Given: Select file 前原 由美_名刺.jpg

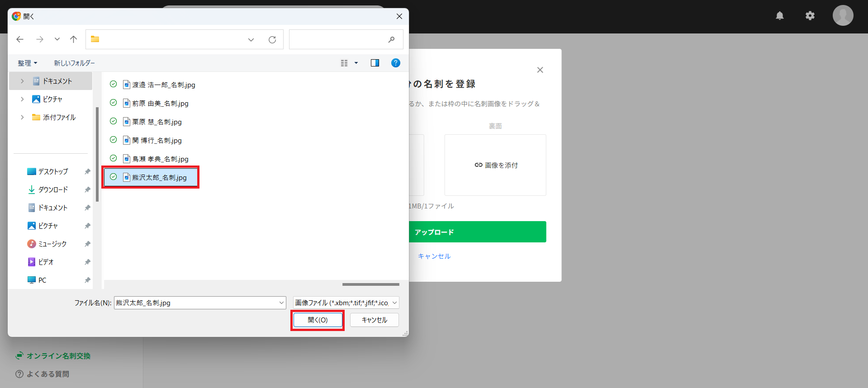Looking at the screenshot, I should point(160,103).
